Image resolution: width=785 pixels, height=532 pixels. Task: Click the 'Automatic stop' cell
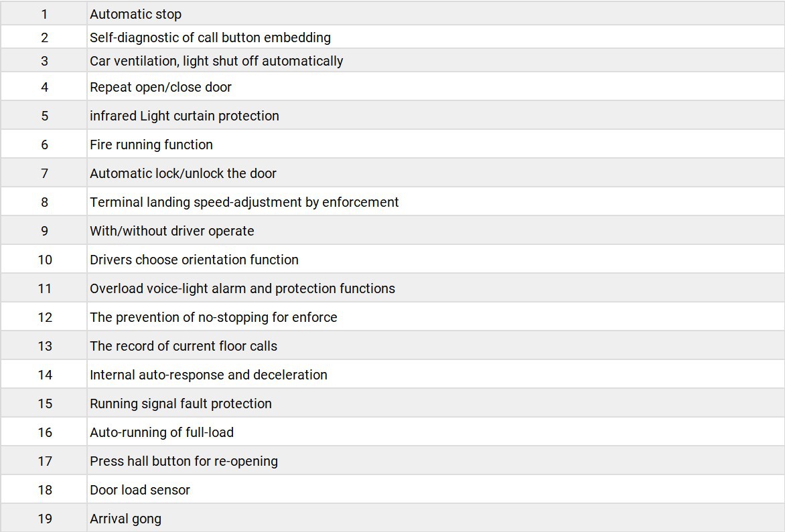(x=135, y=14)
